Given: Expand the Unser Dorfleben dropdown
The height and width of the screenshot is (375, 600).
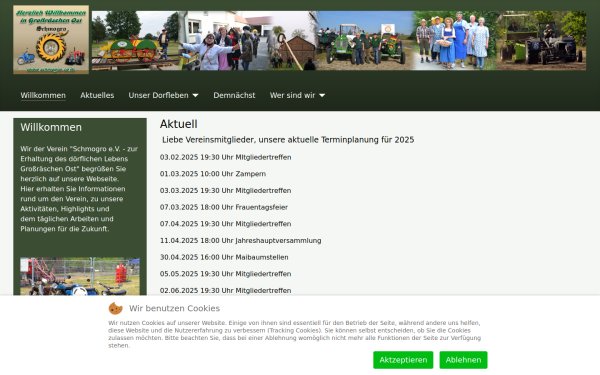Looking at the screenshot, I should 163,95.
